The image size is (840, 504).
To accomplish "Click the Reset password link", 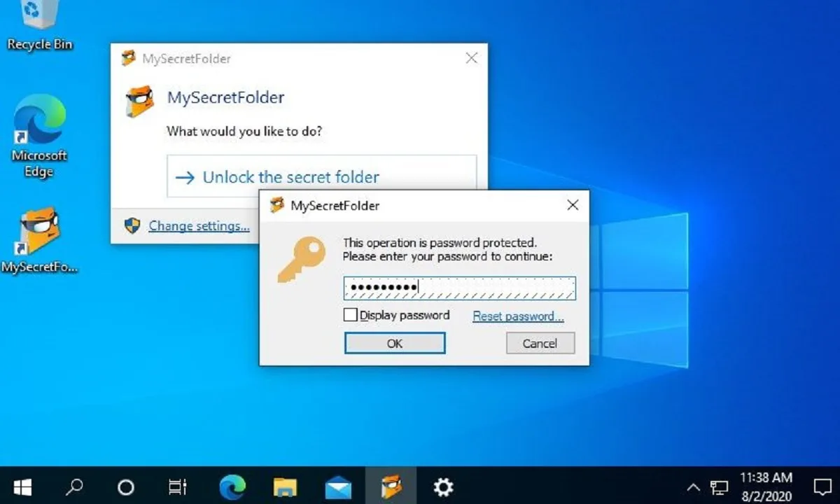I will pyautogui.click(x=518, y=316).
